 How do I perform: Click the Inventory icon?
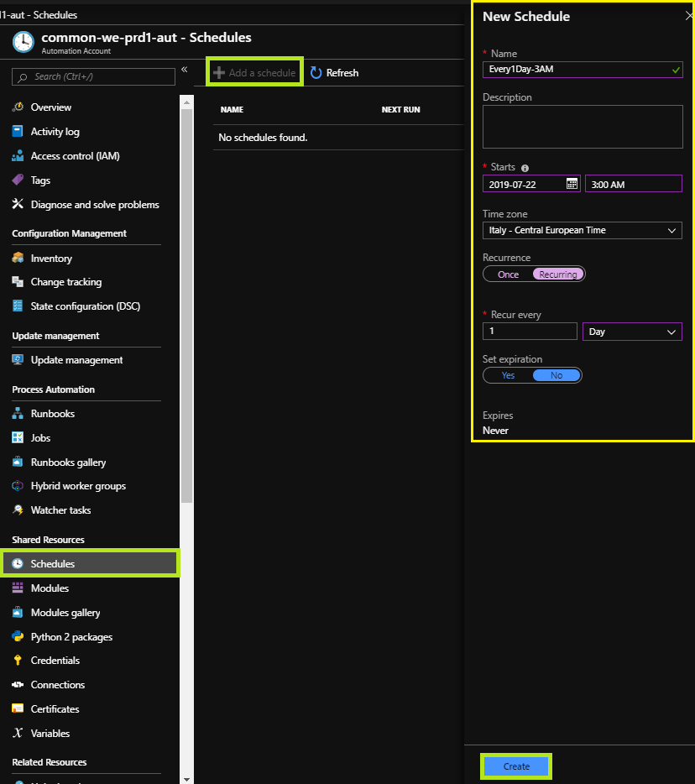[18, 258]
